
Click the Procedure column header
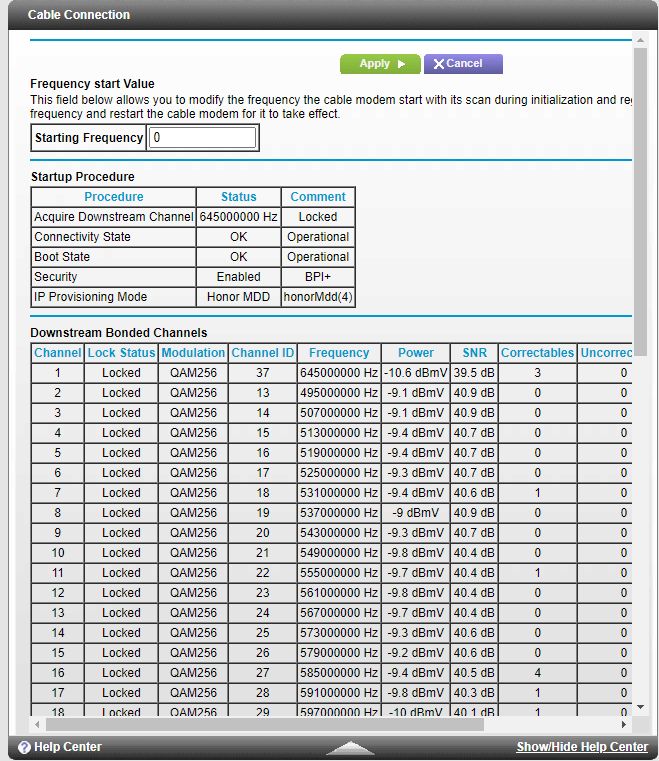[x=114, y=197]
